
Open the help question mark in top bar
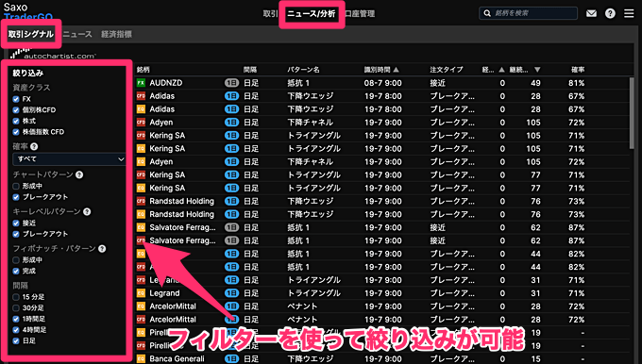tap(610, 13)
